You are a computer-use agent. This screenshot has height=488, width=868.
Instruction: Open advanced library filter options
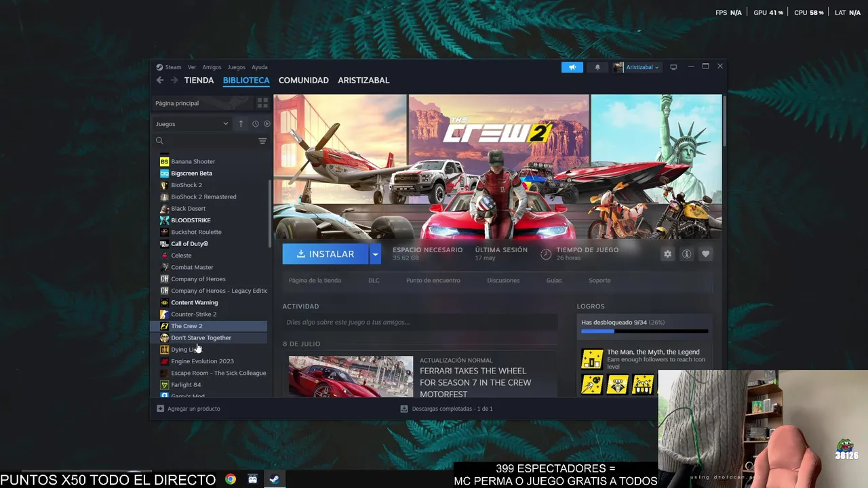[x=262, y=141]
